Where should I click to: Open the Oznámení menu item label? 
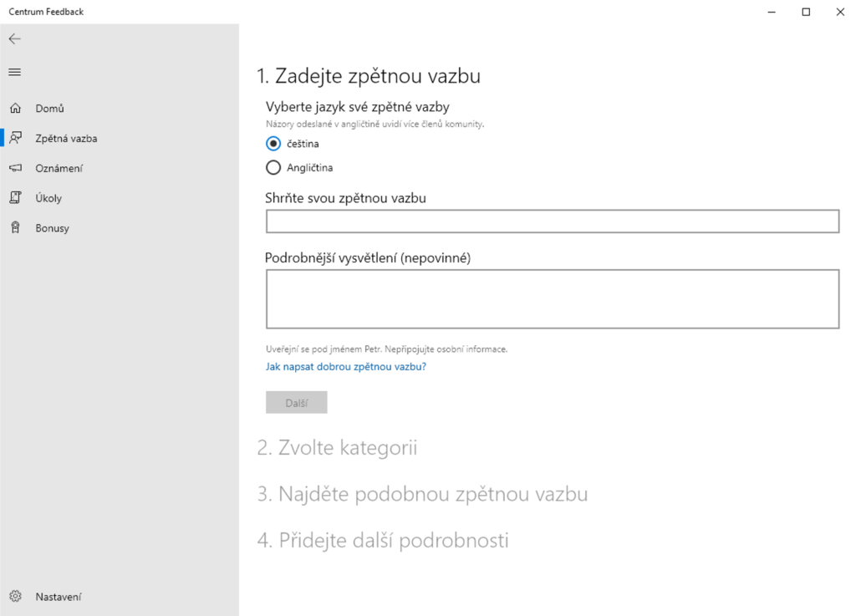tap(59, 169)
